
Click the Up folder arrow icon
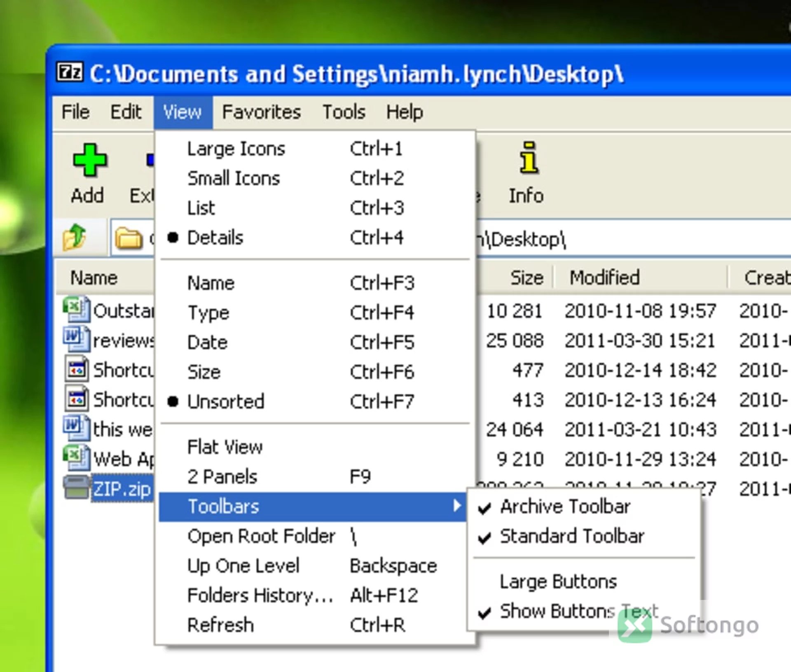(75, 237)
